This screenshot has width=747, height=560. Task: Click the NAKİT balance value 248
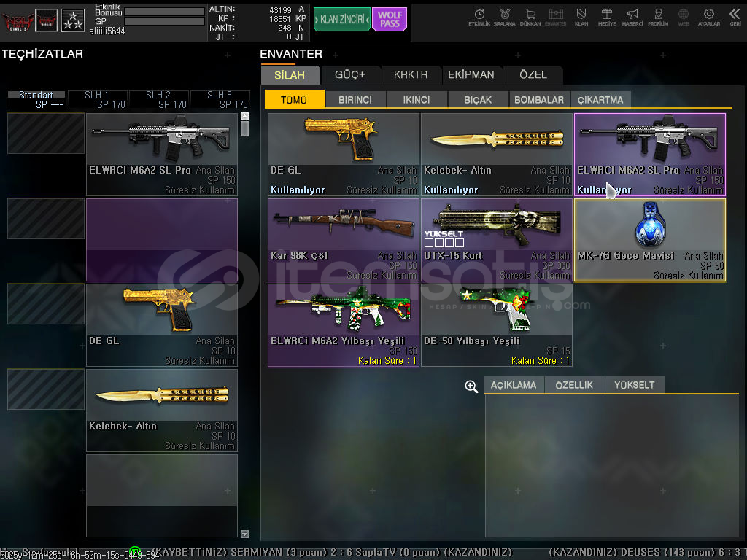[x=285, y=28]
